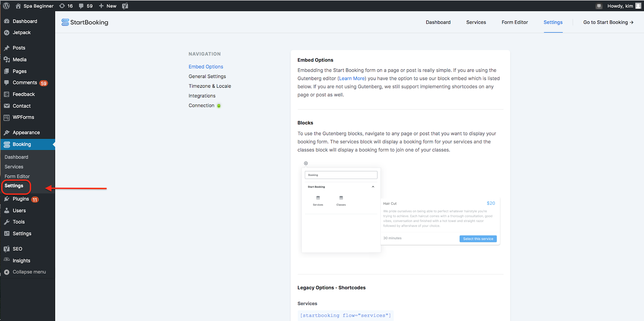Screen dimensions: 644x321
Task: Open the + New content menu
Action: 107,6
